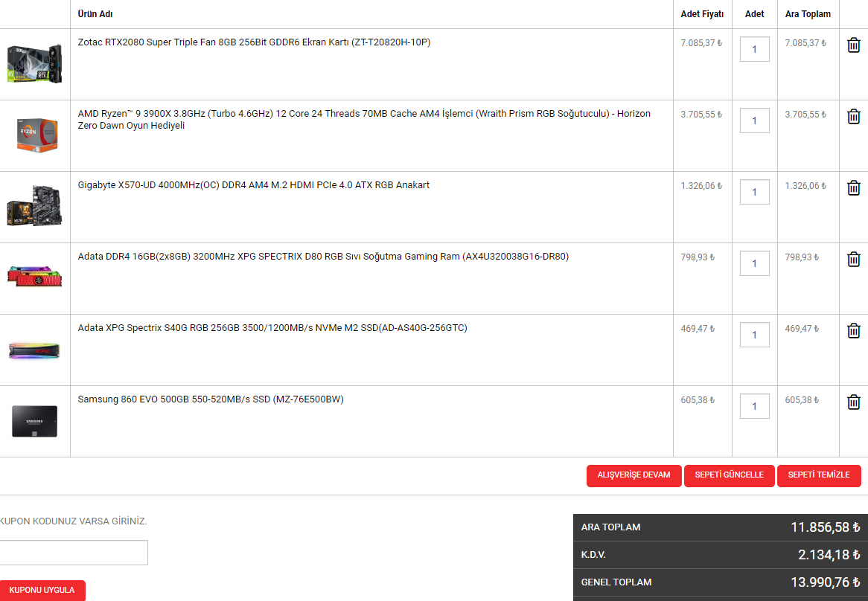Screen dimensions: 868x601
Task: Click the Adet column header
Action: 754,14
